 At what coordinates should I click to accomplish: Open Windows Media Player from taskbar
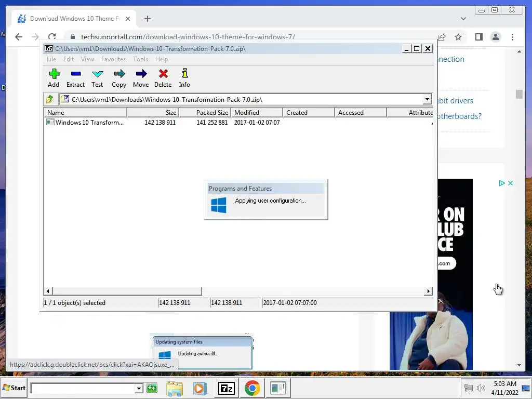[x=200, y=388]
